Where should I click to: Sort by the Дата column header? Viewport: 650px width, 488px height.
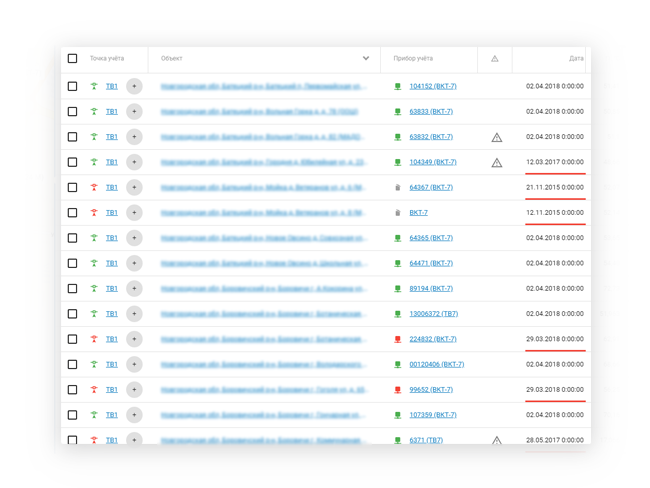click(x=576, y=58)
